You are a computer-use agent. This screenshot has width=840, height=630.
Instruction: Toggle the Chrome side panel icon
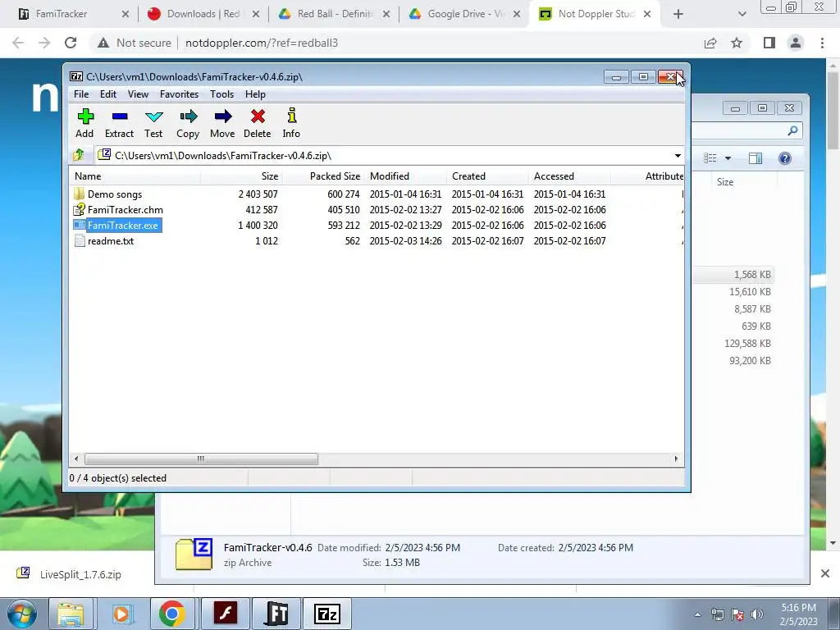point(769,43)
